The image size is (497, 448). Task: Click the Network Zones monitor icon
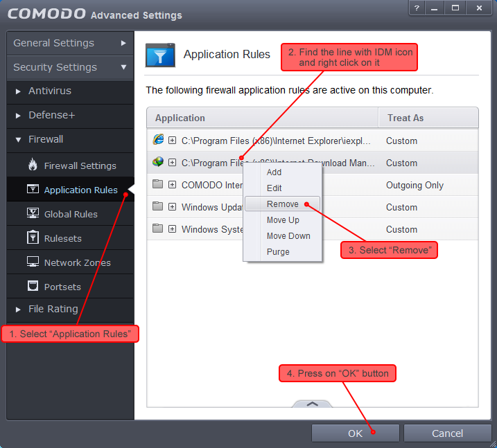point(33,262)
